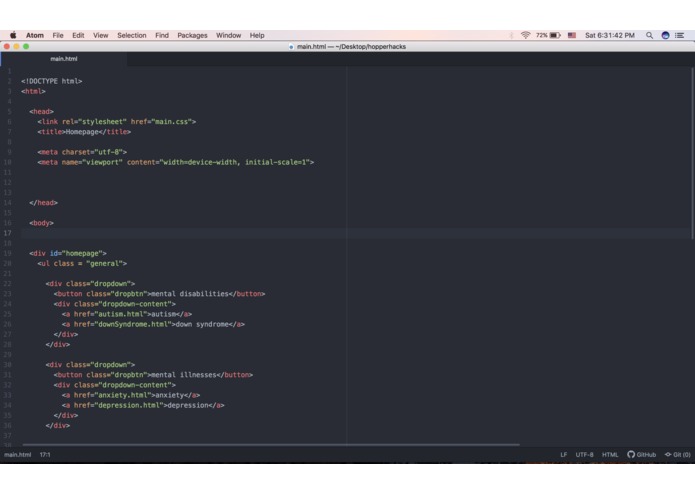This screenshot has height=494, width=695.
Task: Click the clock showing Sat 6:31:42 PM
Action: click(x=609, y=35)
